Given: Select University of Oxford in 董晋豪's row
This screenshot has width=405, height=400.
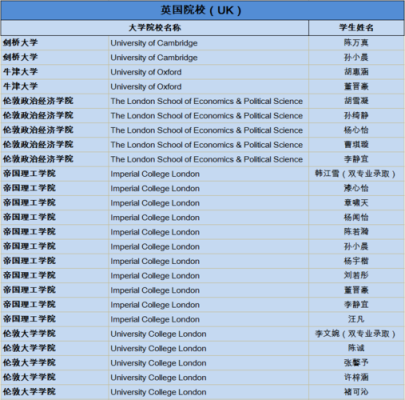Looking at the screenshot, I should coord(146,87).
